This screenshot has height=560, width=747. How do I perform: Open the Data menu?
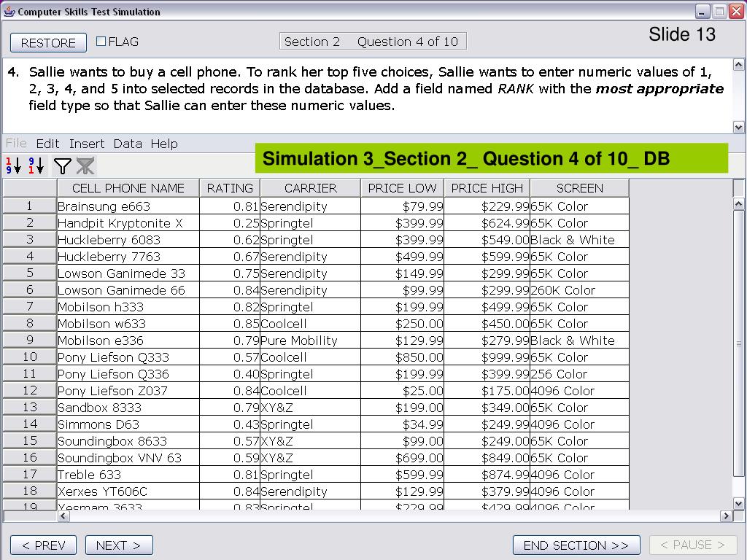click(x=128, y=144)
